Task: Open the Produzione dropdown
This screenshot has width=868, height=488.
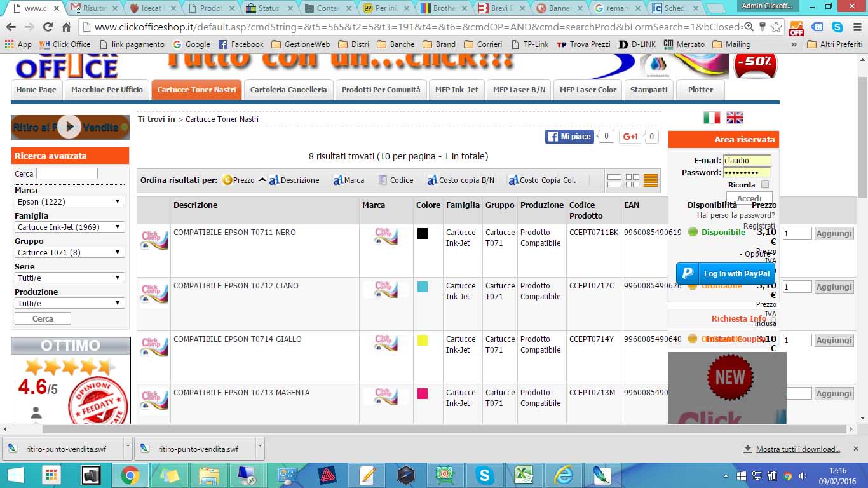Action: 69,303
